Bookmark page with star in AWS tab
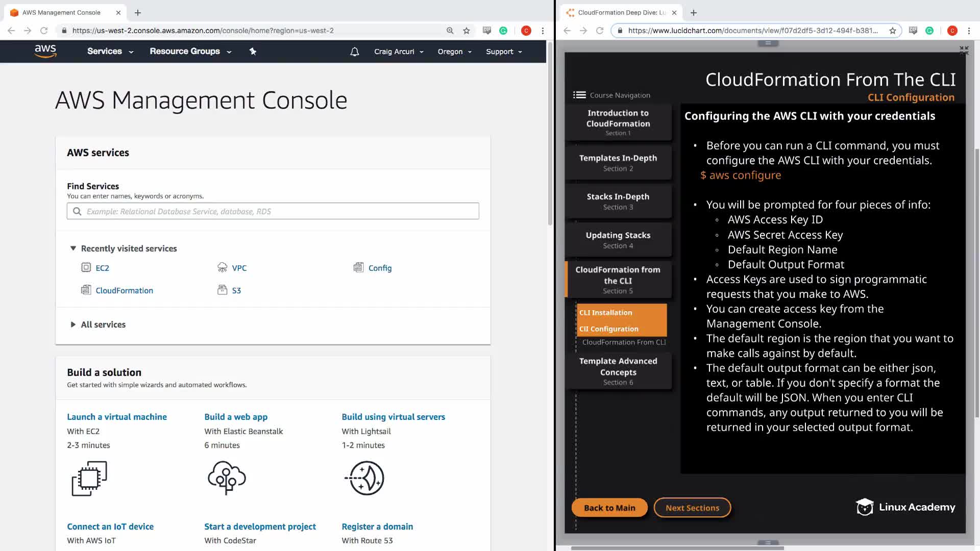 pyautogui.click(x=466, y=31)
